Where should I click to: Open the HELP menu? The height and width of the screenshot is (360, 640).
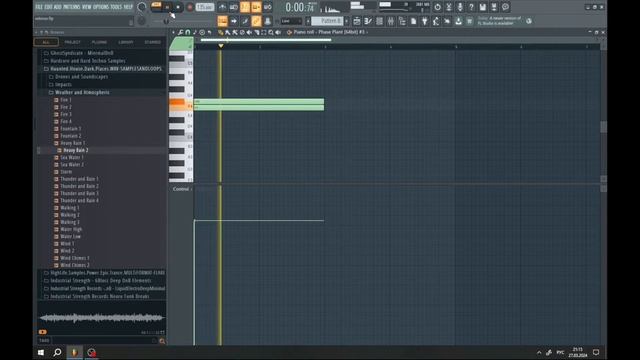click(x=128, y=7)
